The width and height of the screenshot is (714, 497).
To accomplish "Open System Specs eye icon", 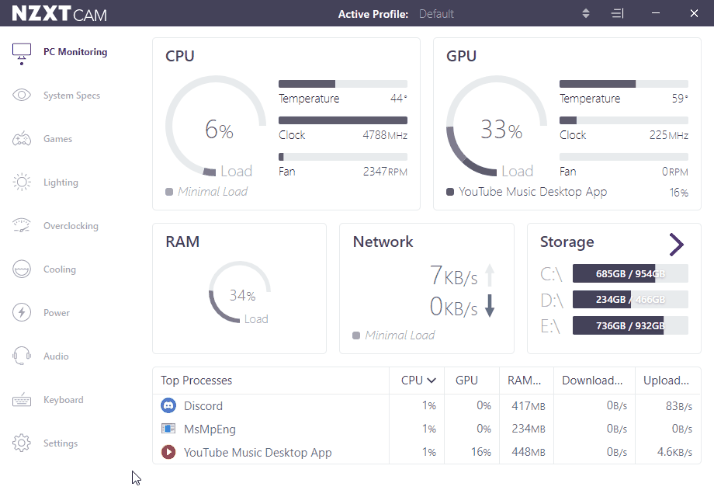I will pyautogui.click(x=21, y=96).
